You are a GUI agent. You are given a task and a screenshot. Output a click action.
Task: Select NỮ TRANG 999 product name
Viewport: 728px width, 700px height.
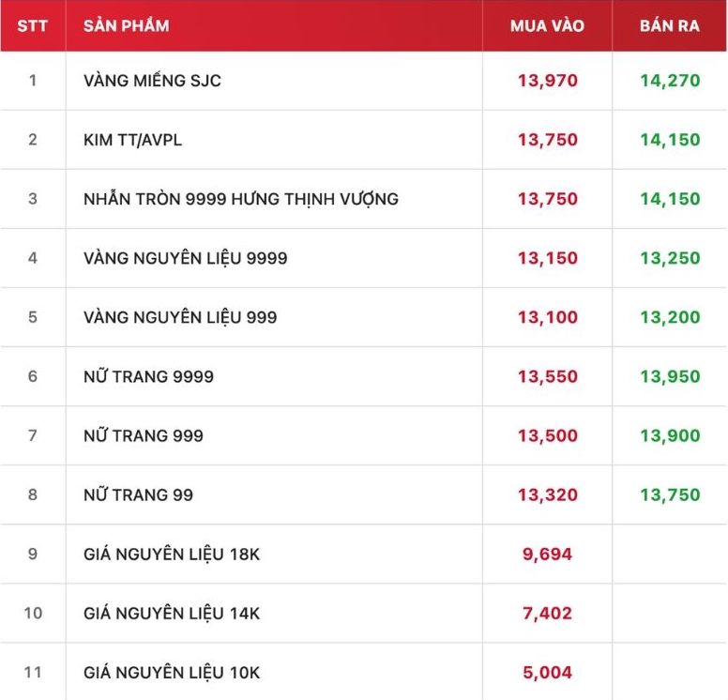(x=144, y=435)
